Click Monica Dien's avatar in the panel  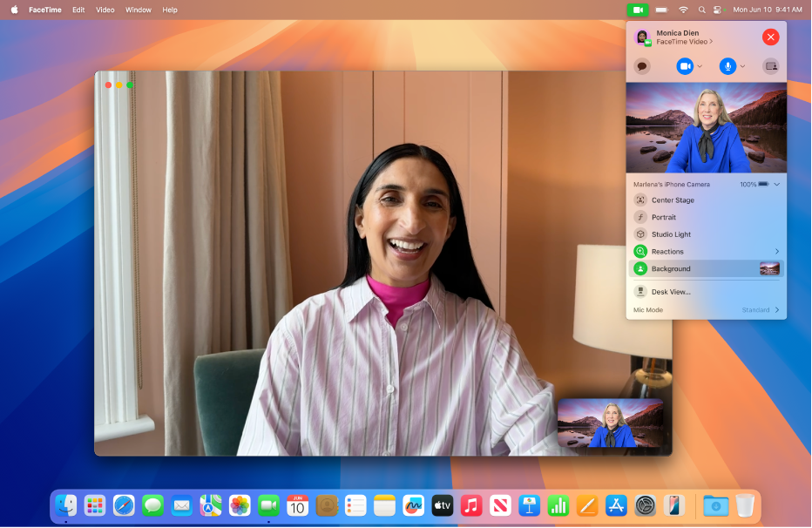(642, 37)
